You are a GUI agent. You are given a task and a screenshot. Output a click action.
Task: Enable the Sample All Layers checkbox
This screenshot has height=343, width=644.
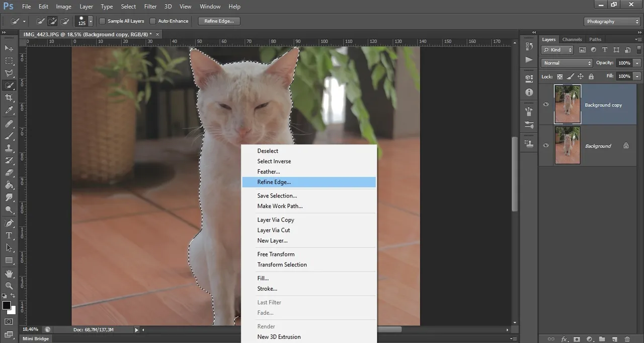click(102, 21)
